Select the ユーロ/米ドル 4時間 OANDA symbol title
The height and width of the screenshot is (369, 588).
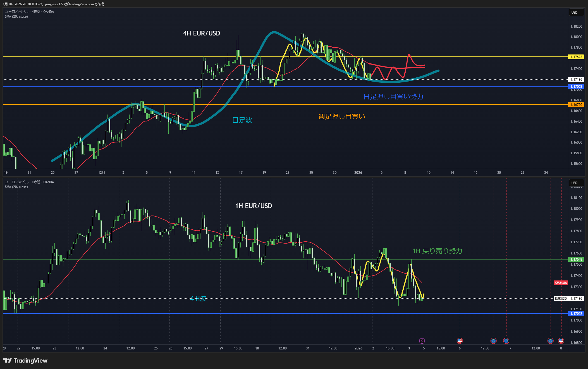[29, 12]
